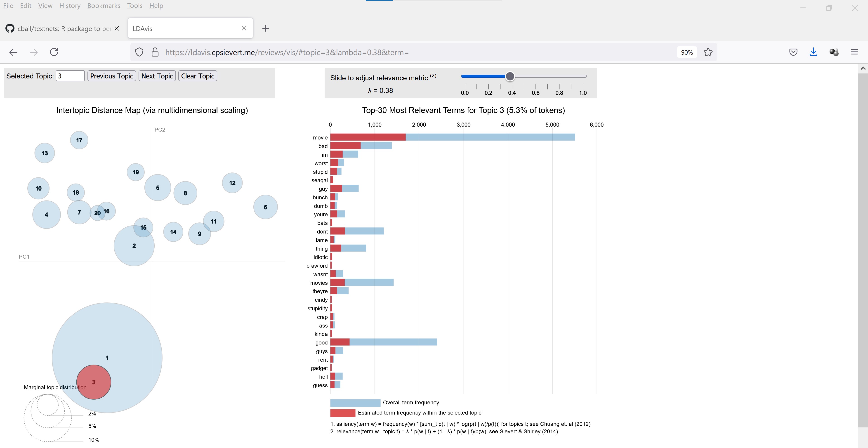Click the Selected Topic input field
This screenshot has width=868, height=448.
click(70, 76)
